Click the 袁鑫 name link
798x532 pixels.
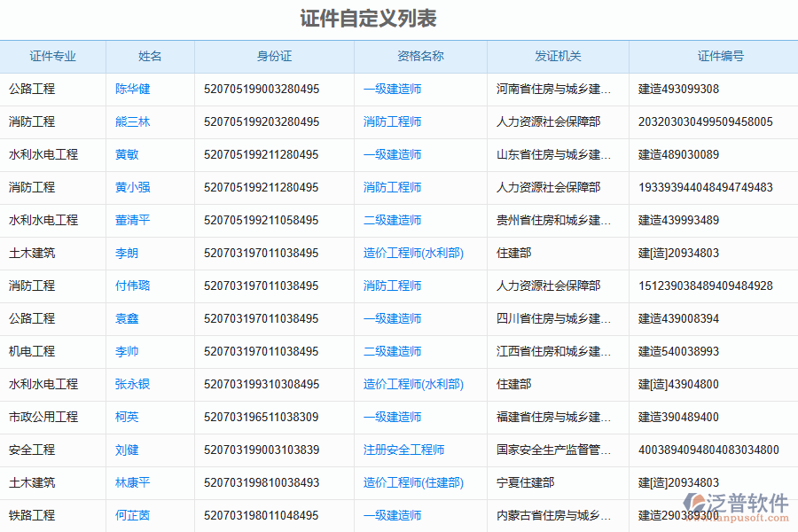(x=127, y=318)
